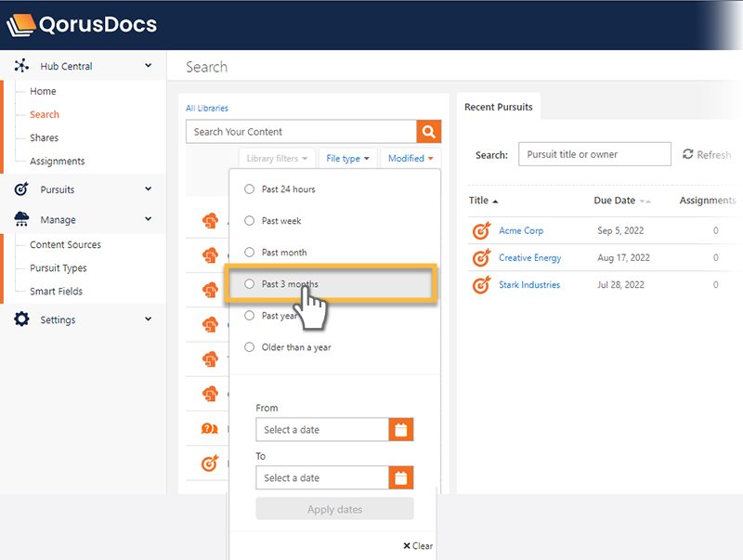
Task: Click the Manage cloud icon
Action: coord(21,219)
